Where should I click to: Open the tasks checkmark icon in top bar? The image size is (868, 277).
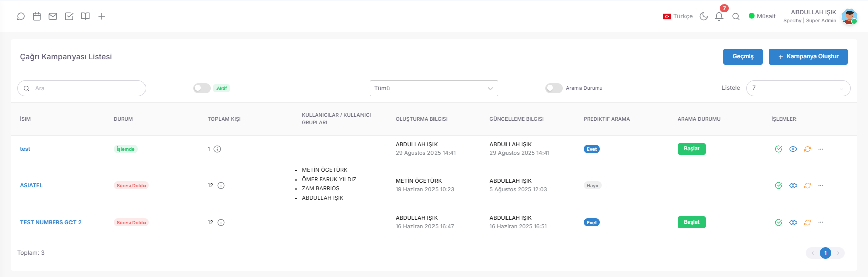(69, 16)
